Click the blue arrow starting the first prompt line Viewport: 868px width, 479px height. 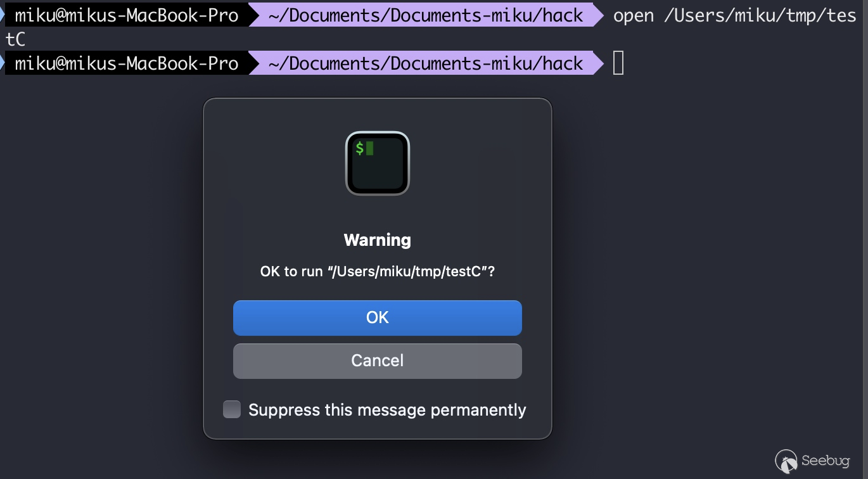point(2,15)
